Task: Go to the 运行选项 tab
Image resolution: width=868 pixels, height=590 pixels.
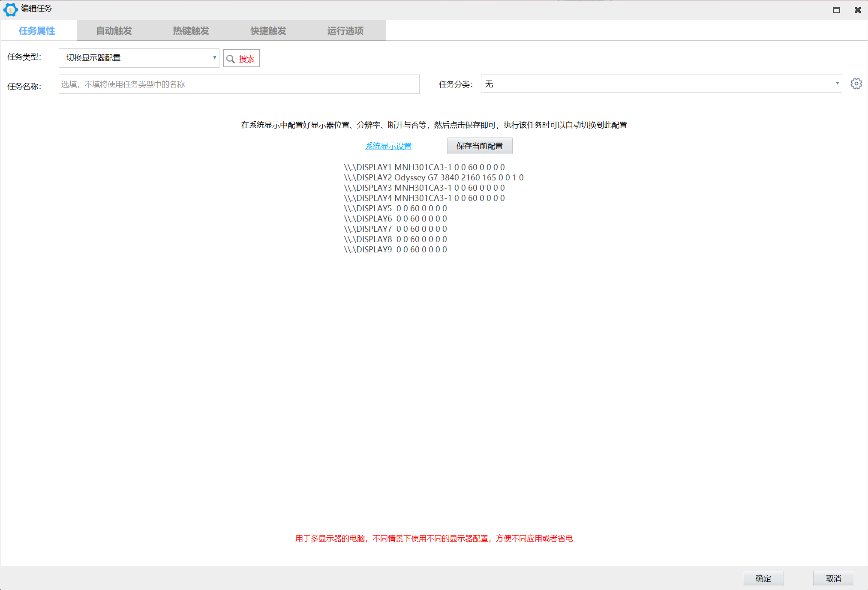Action: coord(345,31)
